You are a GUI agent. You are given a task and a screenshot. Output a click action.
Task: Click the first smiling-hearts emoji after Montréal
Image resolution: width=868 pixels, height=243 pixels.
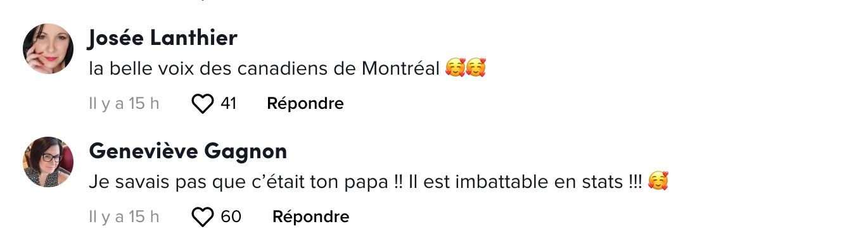tap(455, 68)
